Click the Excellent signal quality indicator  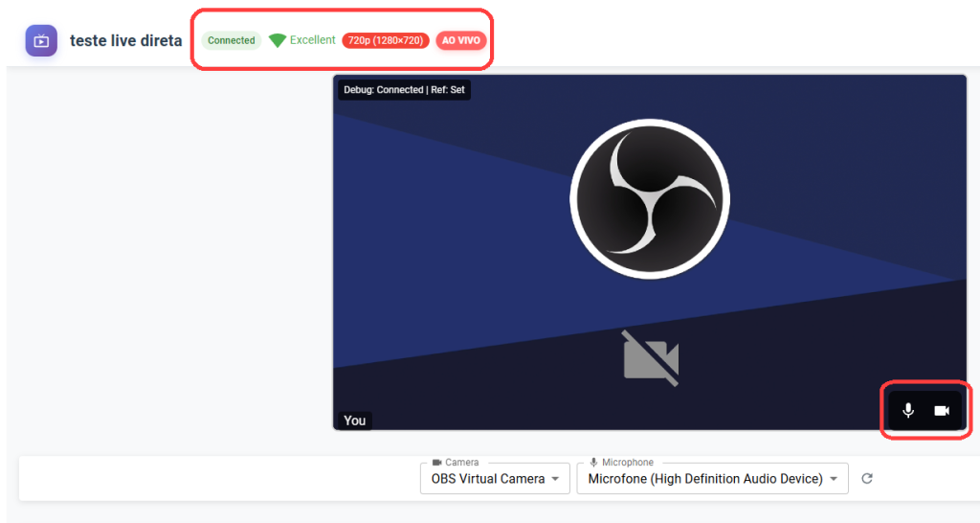click(x=302, y=40)
